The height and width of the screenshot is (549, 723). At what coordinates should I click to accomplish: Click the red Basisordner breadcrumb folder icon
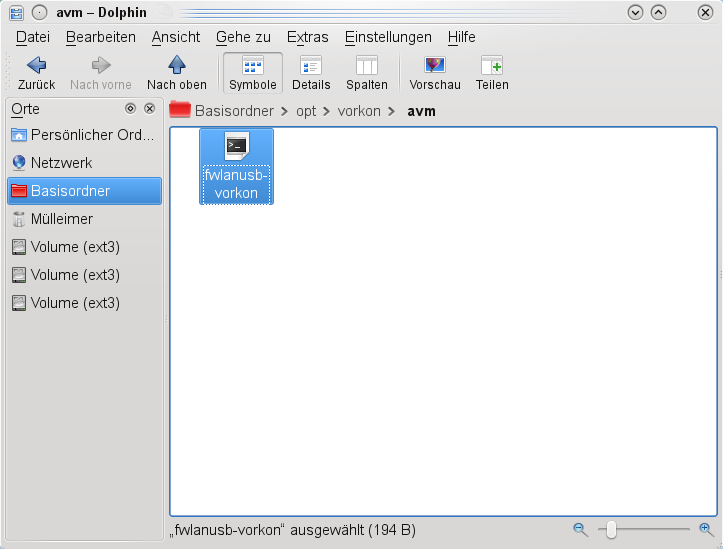[x=180, y=110]
